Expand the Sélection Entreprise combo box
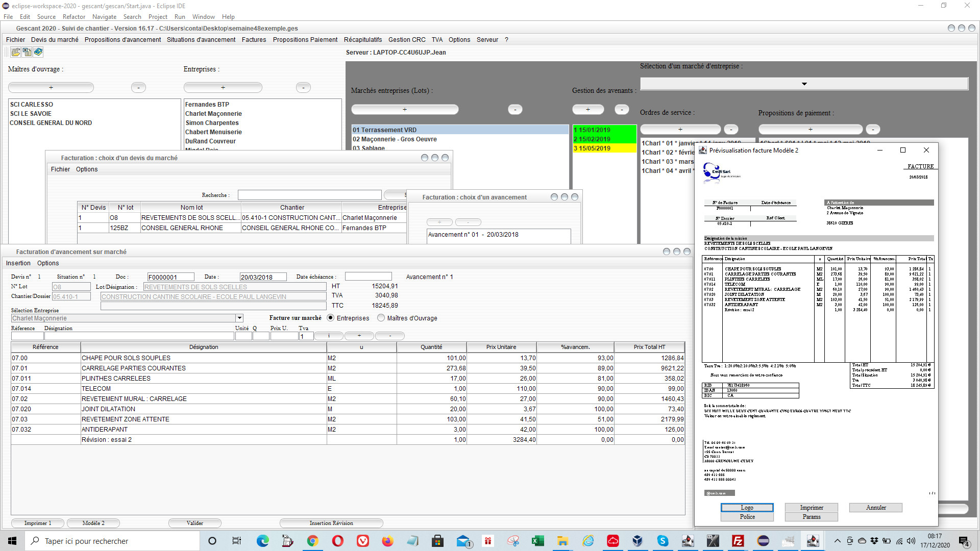 [x=239, y=318]
